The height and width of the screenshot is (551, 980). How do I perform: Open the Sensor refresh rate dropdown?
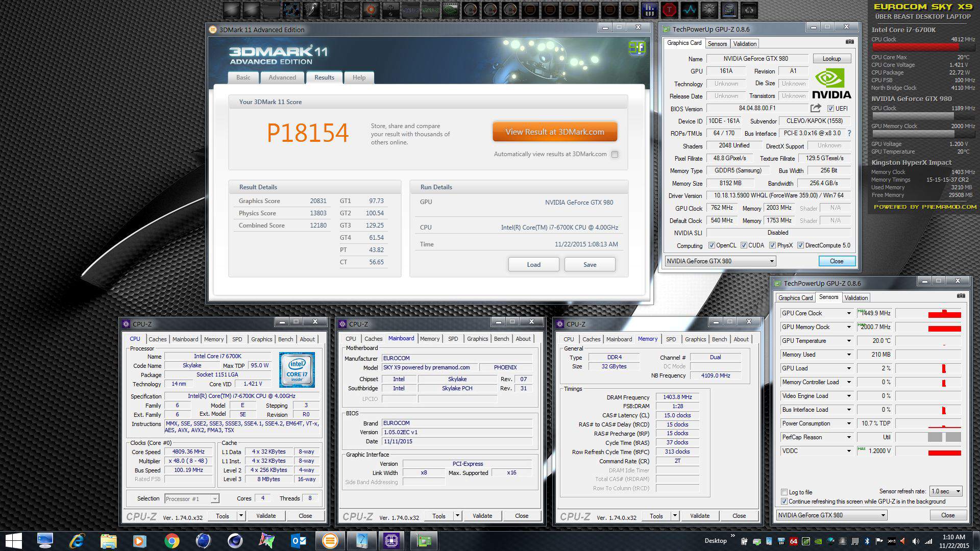coord(946,491)
